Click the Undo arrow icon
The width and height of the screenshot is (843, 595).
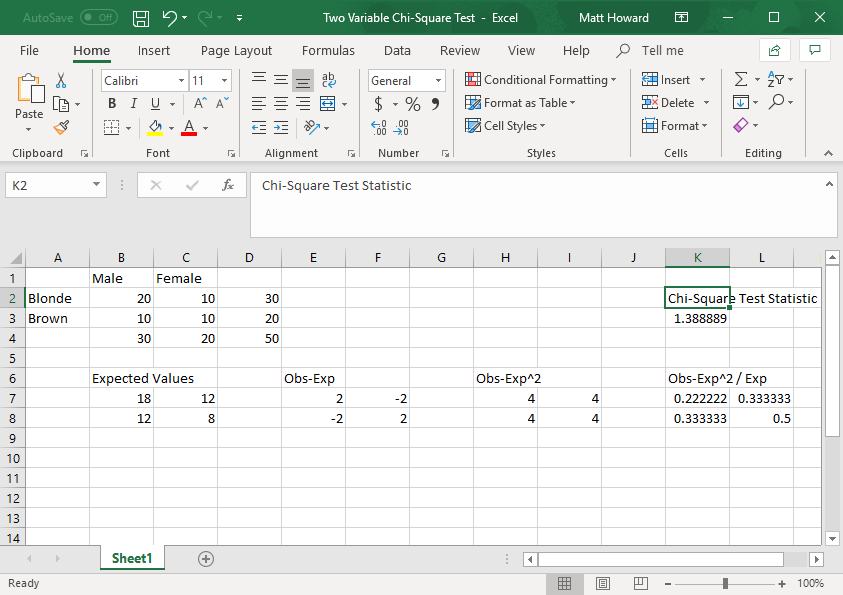(169, 18)
